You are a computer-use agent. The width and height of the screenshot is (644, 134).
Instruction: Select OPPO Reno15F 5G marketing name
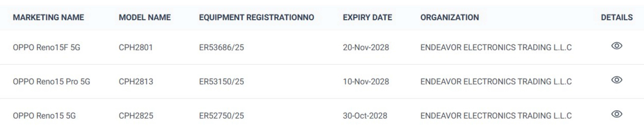(x=47, y=47)
